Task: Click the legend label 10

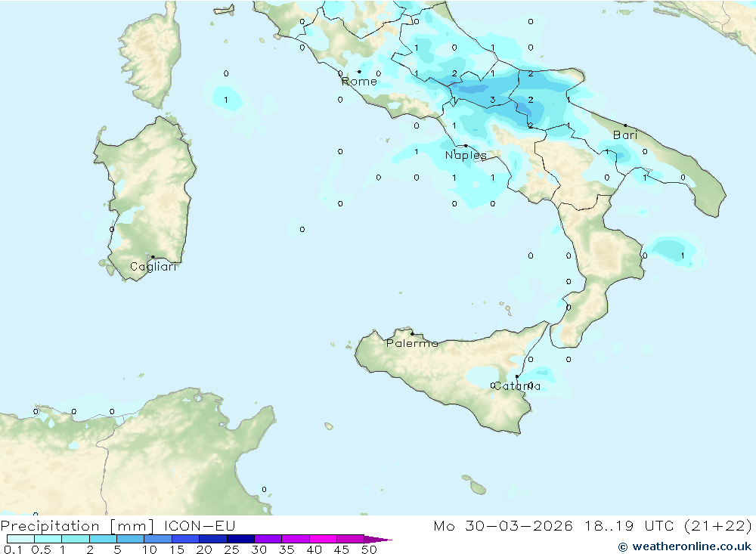Action: (x=150, y=549)
